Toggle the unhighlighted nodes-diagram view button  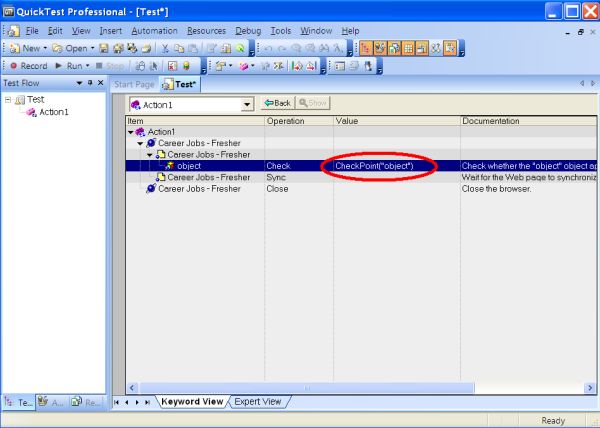pos(436,48)
